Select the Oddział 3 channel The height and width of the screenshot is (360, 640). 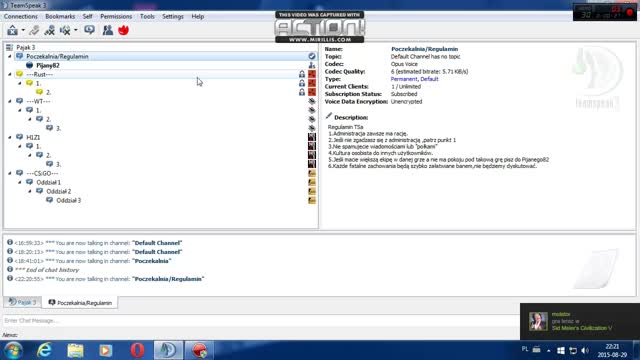pyautogui.click(x=69, y=200)
